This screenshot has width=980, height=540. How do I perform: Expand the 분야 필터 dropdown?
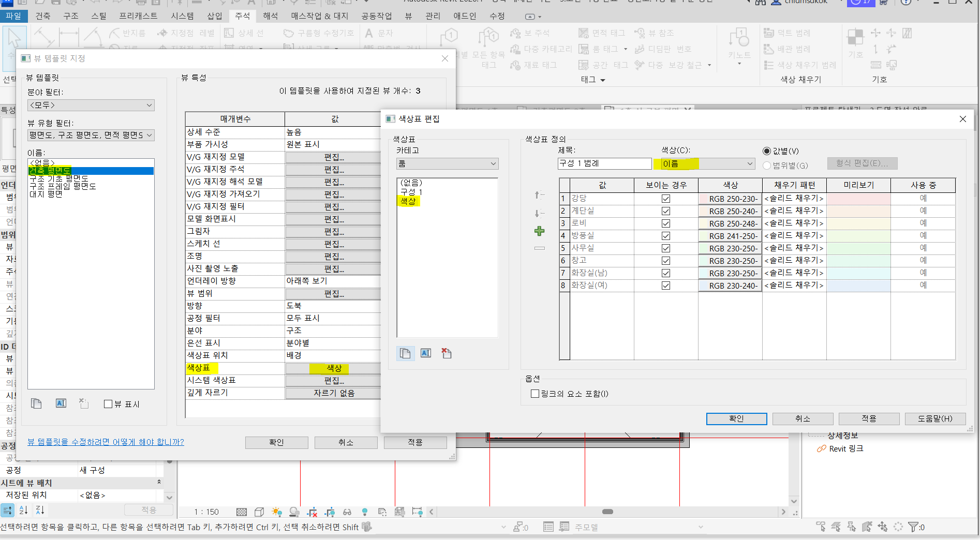coord(91,106)
